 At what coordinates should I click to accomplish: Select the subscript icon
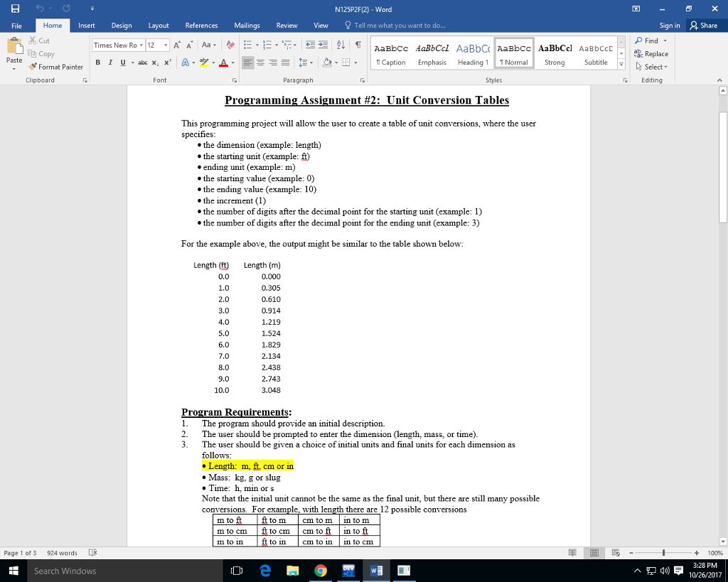pyautogui.click(x=154, y=63)
